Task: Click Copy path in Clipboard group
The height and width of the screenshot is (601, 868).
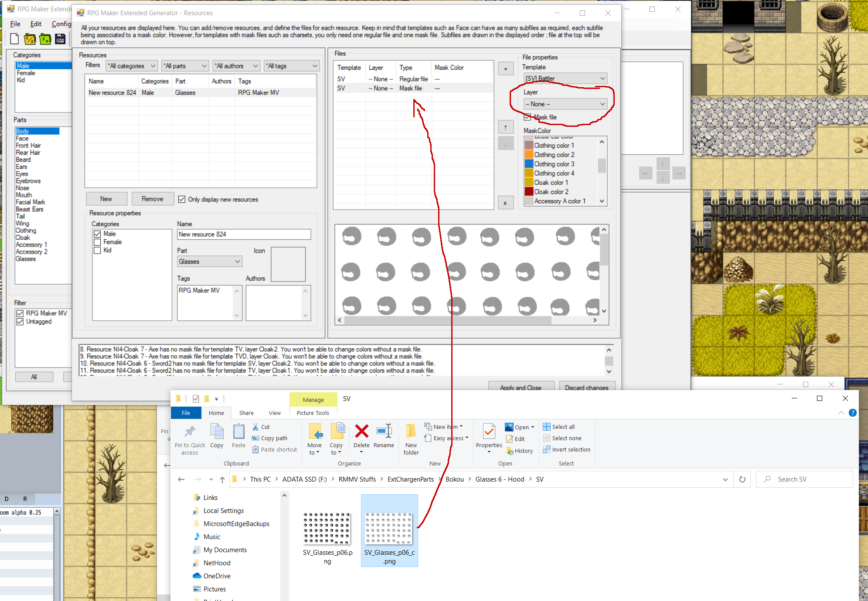Action: tap(270, 438)
